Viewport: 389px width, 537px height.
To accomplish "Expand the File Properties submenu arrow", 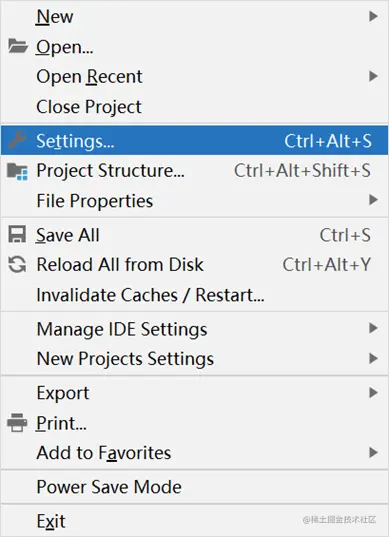I will [x=373, y=200].
